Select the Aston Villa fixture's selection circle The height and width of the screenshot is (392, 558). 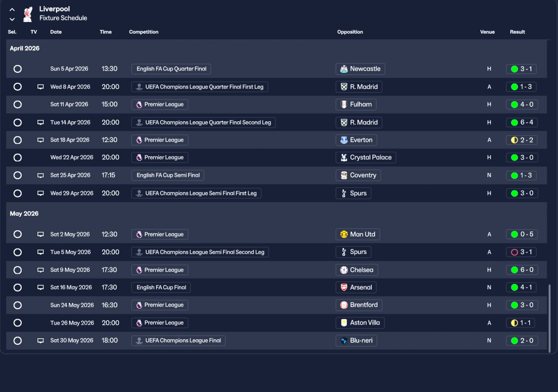click(17, 323)
